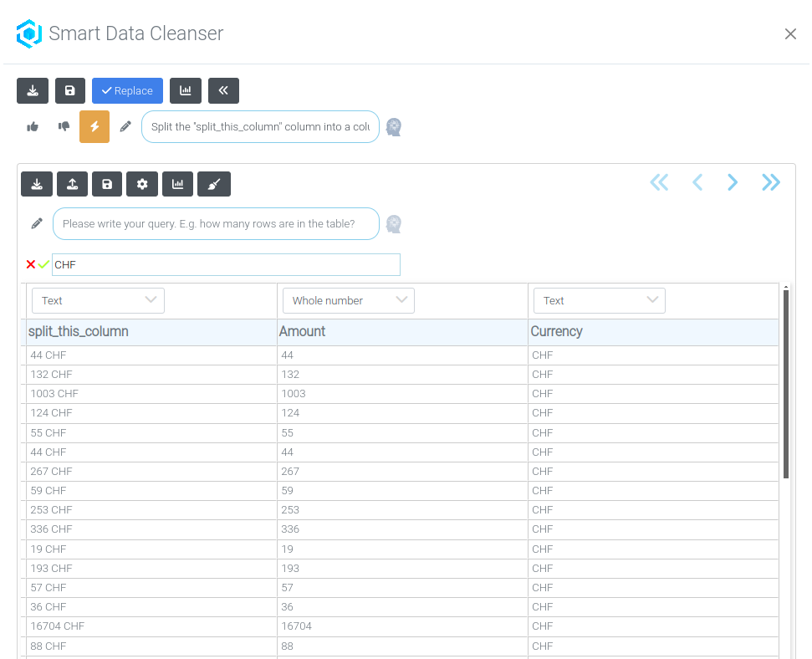The image size is (812, 659).
Task: Select the Amount column header
Action: point(302,331)
